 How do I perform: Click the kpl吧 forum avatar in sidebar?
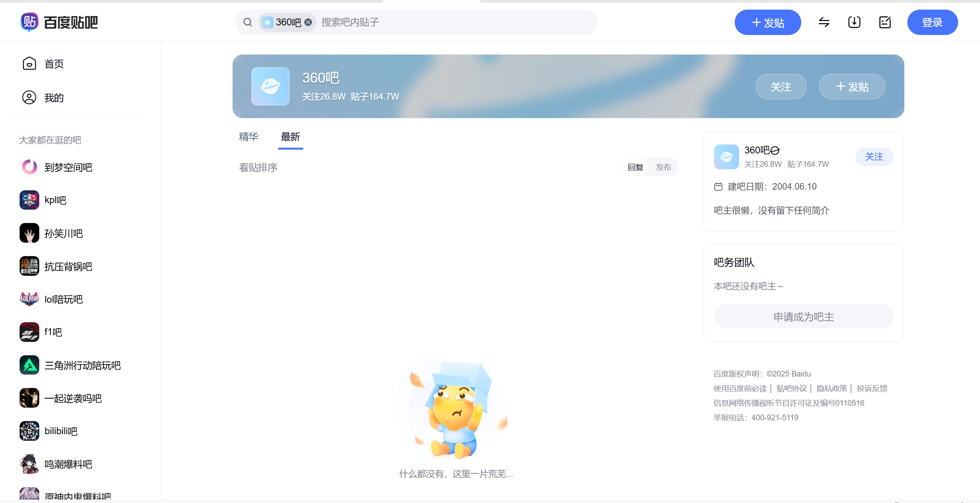pyautogui.click(x=29, y=200)
